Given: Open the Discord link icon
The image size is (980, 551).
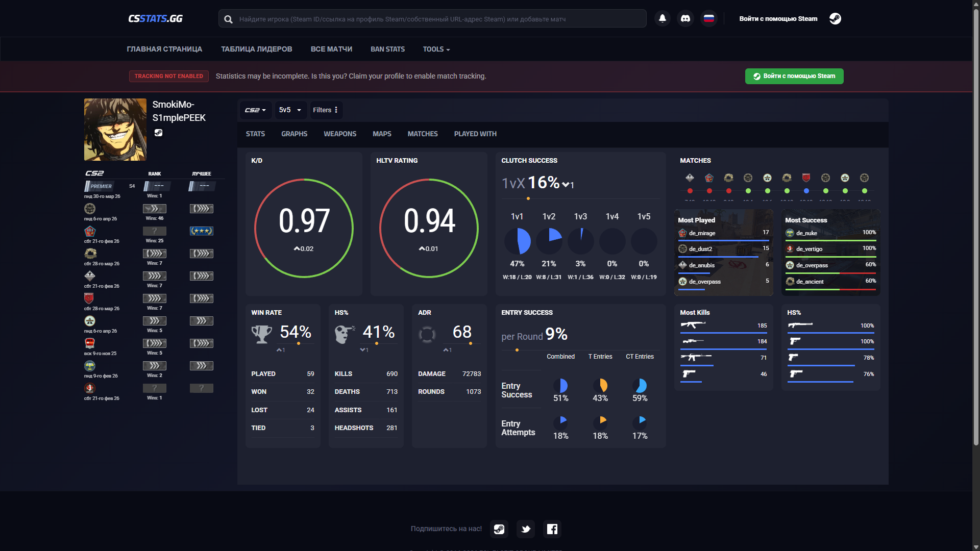Looking at the screenshot, I should click(685, 18).
